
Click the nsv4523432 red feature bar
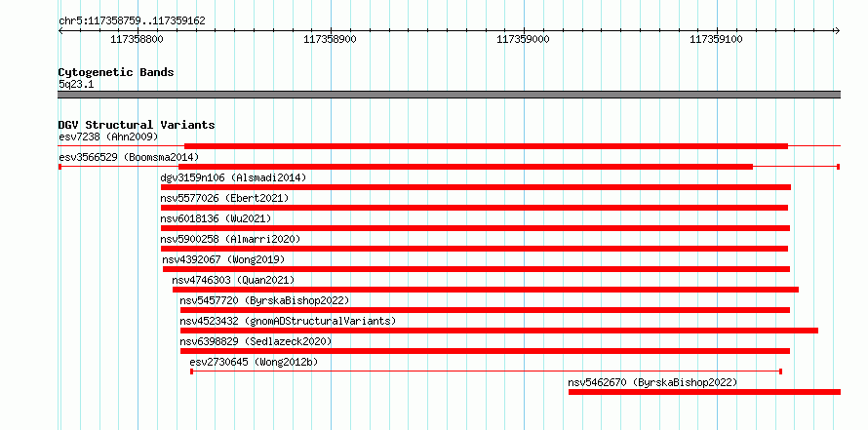(x=499, y=331)
